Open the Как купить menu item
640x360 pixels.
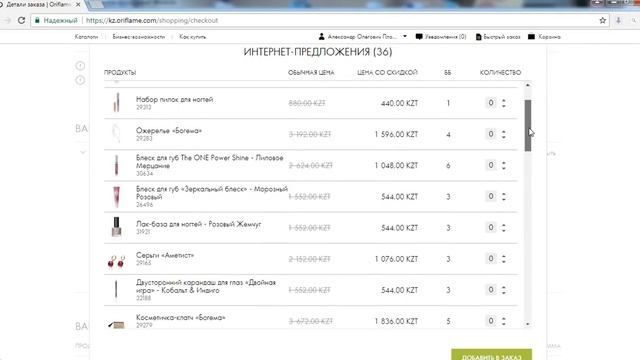coord(193,37)
